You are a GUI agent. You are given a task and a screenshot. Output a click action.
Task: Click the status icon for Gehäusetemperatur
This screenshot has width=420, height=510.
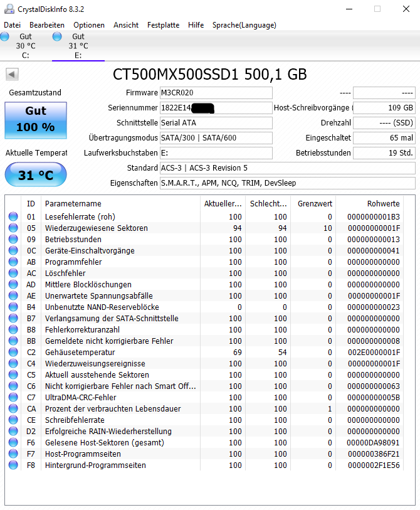coord(13,352)
